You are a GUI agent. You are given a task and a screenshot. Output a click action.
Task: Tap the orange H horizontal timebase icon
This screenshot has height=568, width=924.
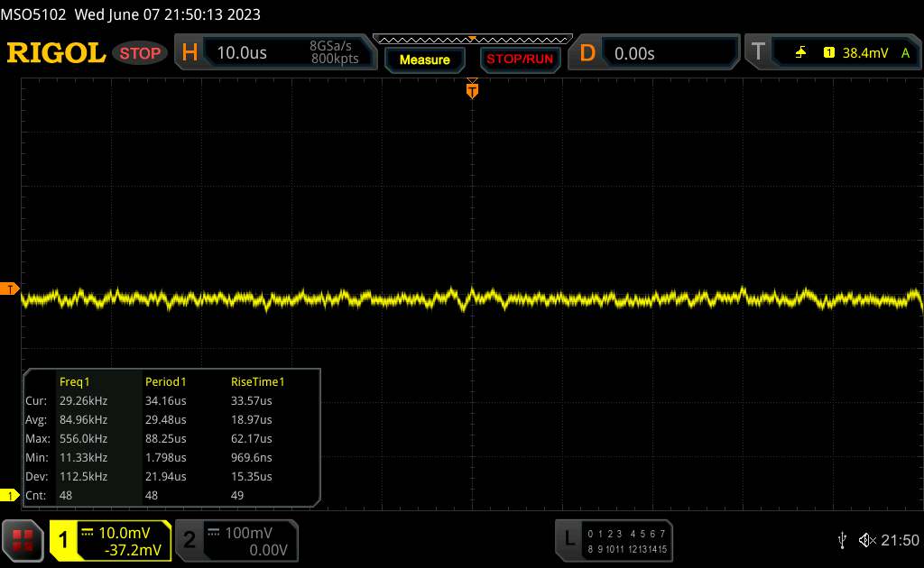189,53
